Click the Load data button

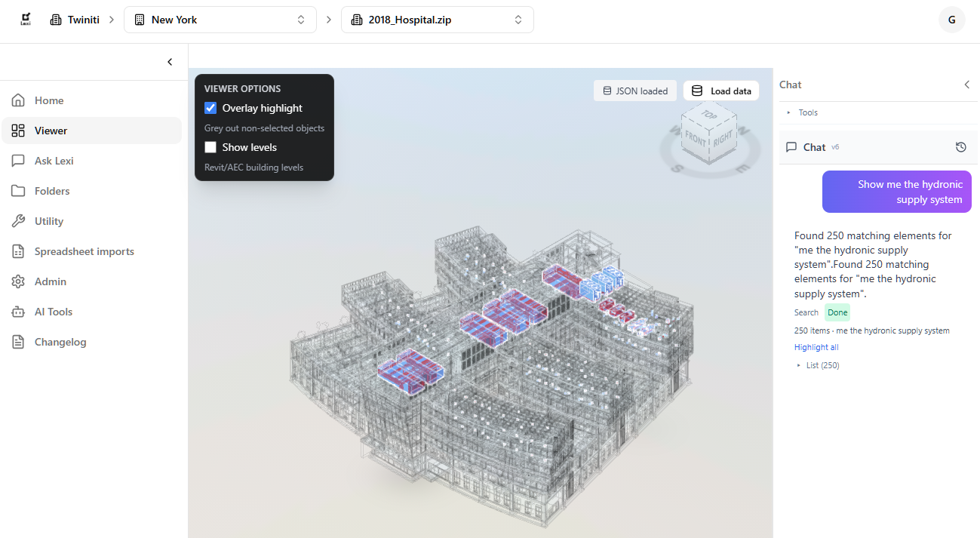point(720,91)
